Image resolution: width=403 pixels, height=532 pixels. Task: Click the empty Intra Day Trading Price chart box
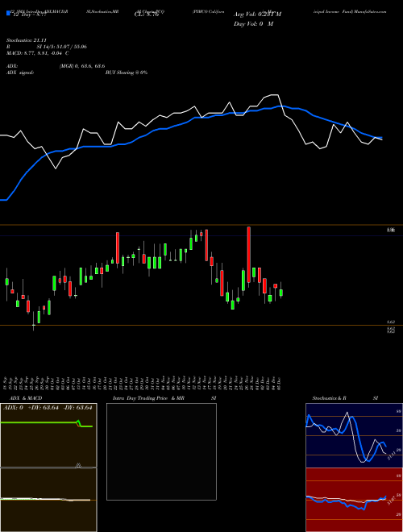(161, 451)
